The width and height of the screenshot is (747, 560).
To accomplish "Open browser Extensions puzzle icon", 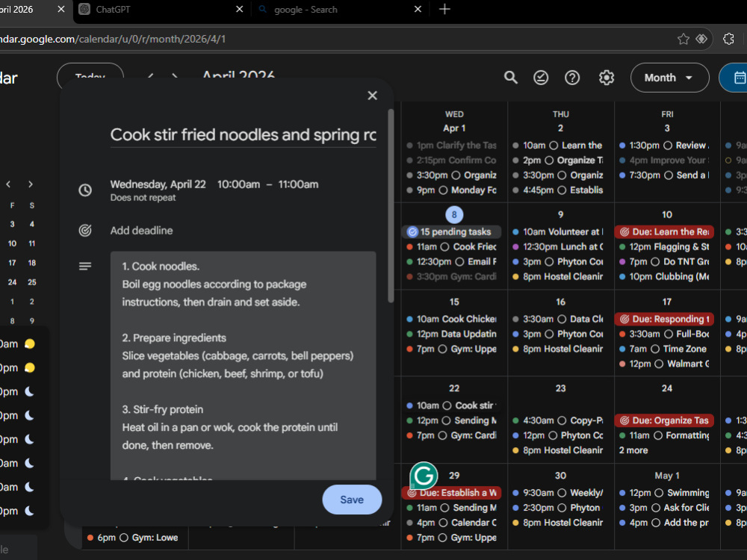I will coord(728,39).
